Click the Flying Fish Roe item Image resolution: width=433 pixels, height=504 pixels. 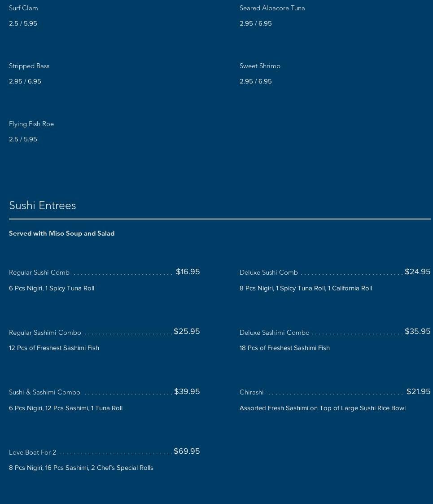pyautogui.click(x=31, y=124)
